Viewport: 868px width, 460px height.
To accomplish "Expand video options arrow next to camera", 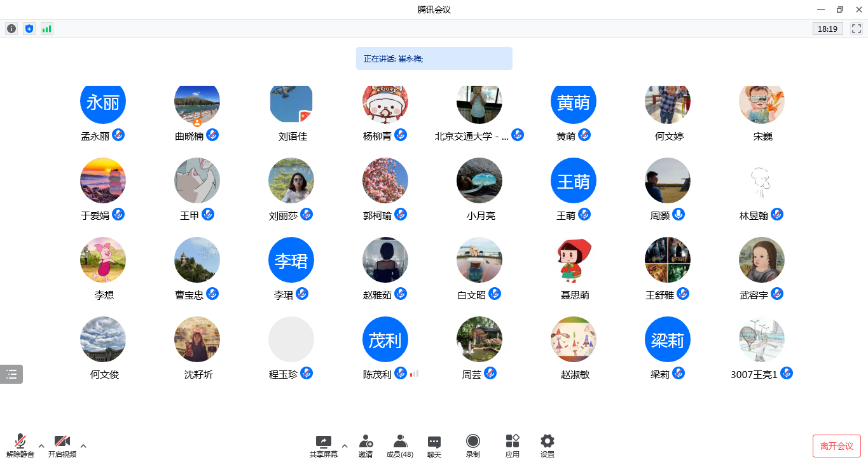I will click(x=83, y=445).
